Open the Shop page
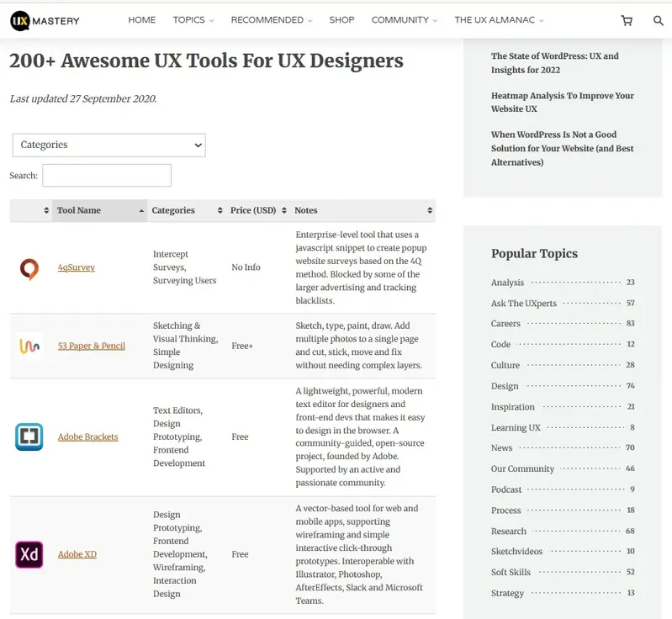The image size is (672, 619). pyautogui.click(x=341, y=20)
